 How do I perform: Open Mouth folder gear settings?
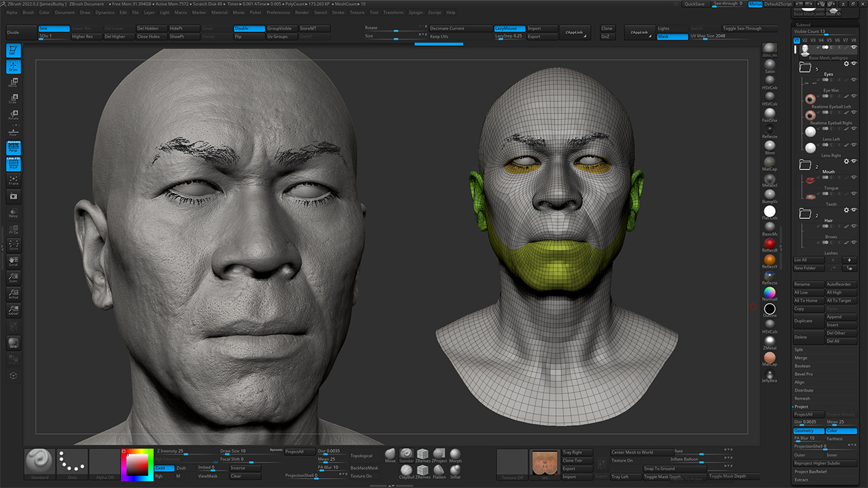(847, 161)
